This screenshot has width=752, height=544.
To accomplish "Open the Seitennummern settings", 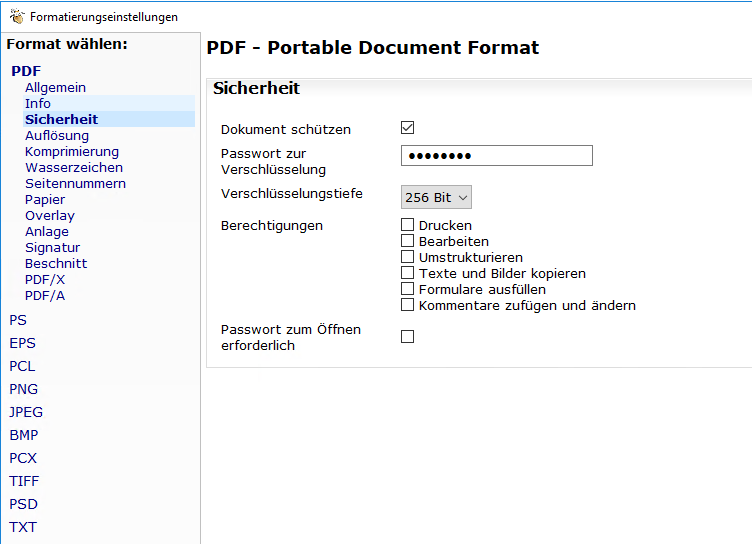I will tap(75, 184).
